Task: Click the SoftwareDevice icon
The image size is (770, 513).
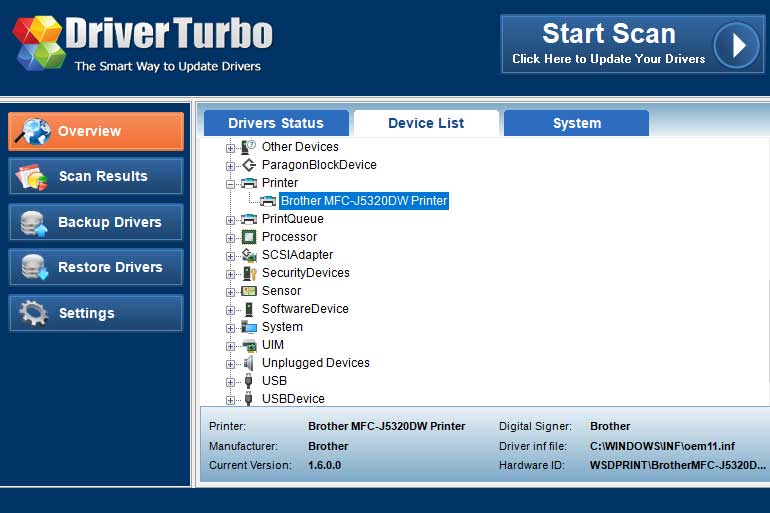Action: [x=249, y=309]
